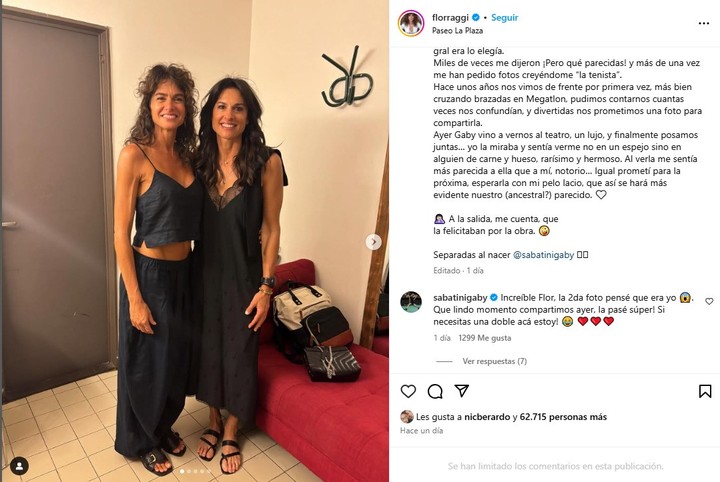Viewport: 720px width, 482px height.
Task: Open the Paseo La Plaza location
Action: pyautogui.click(x=457, y=30)
